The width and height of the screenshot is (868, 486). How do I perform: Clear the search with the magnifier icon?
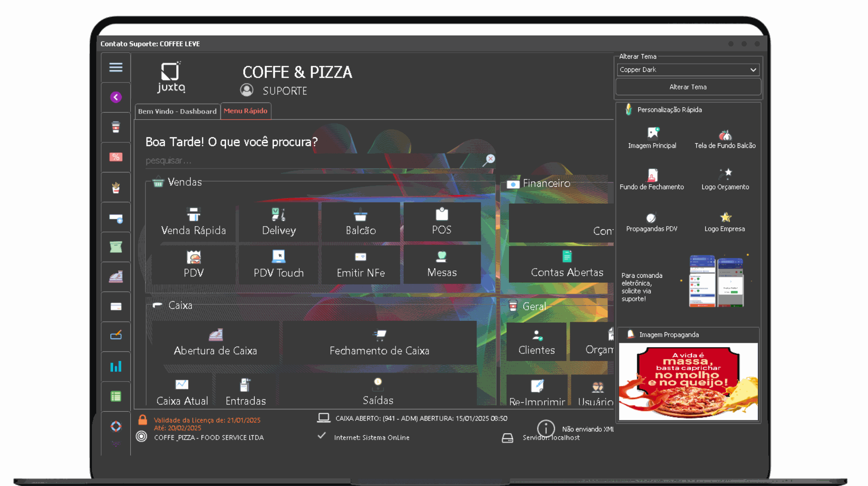pos(488,160)
